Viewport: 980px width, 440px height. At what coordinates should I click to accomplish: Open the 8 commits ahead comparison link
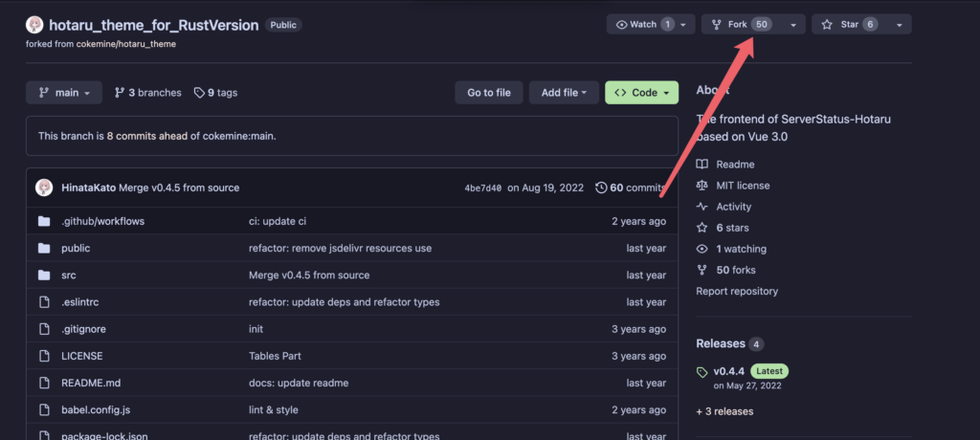(x=146, y=136)
